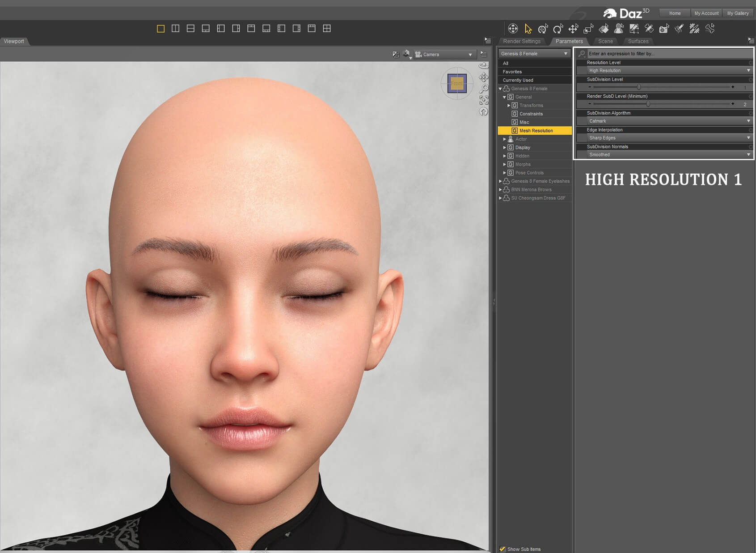Switch to the Scene tab
This screenshot has height=553, width=756.
coord(605,41)
